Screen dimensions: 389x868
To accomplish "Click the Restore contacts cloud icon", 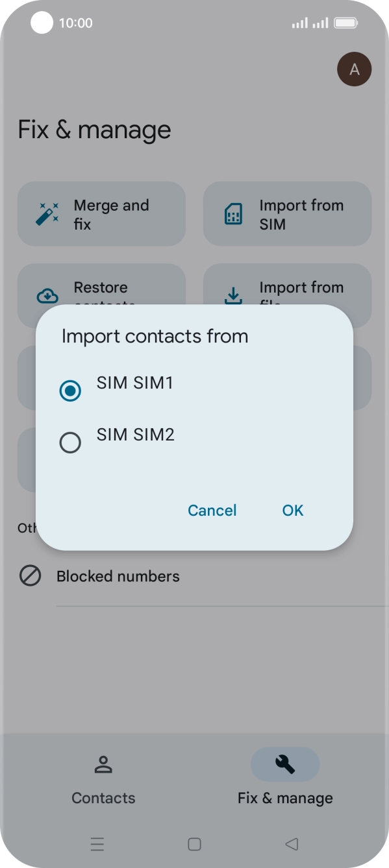I will point(47,296).
